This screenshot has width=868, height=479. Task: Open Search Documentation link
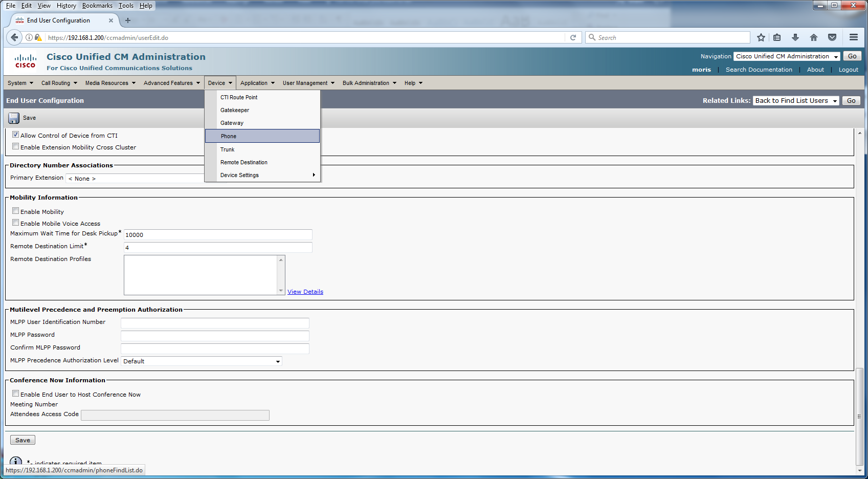[x=759, y=70]
